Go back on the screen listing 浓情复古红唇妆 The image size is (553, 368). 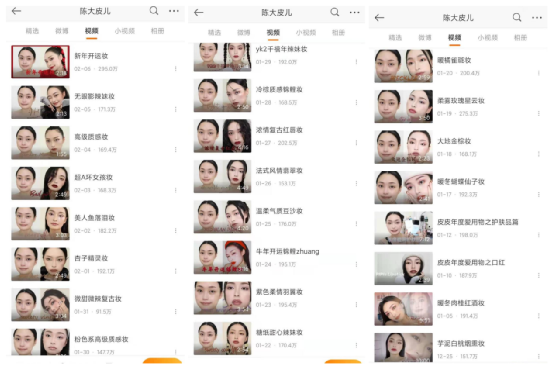click(x=199, y=13)
